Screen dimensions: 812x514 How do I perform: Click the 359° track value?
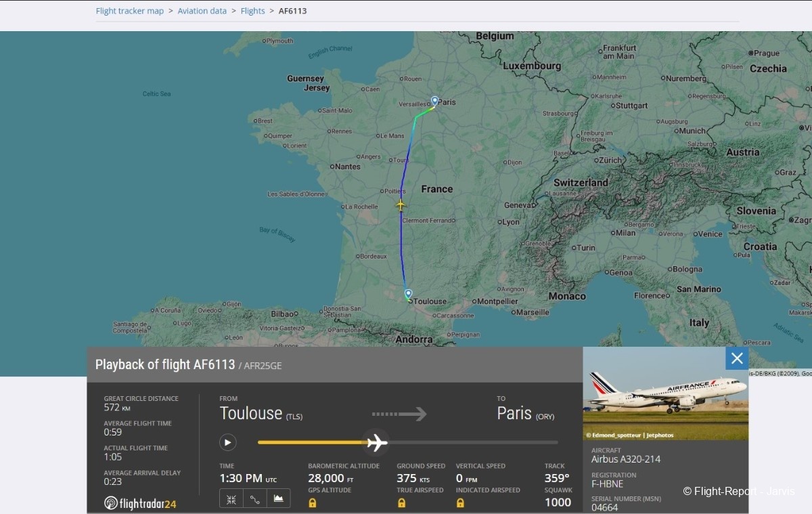point(557,479)
